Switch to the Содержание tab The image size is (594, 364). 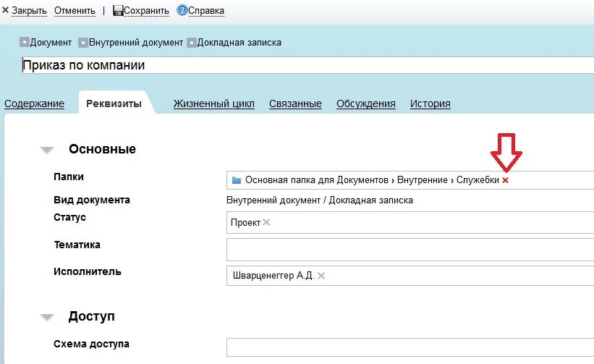[x=35, y=103]
